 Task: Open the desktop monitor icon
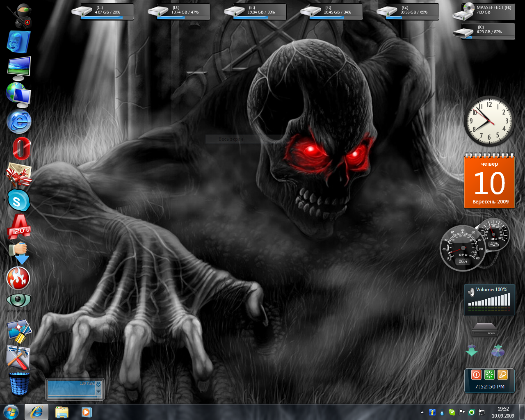19,68
